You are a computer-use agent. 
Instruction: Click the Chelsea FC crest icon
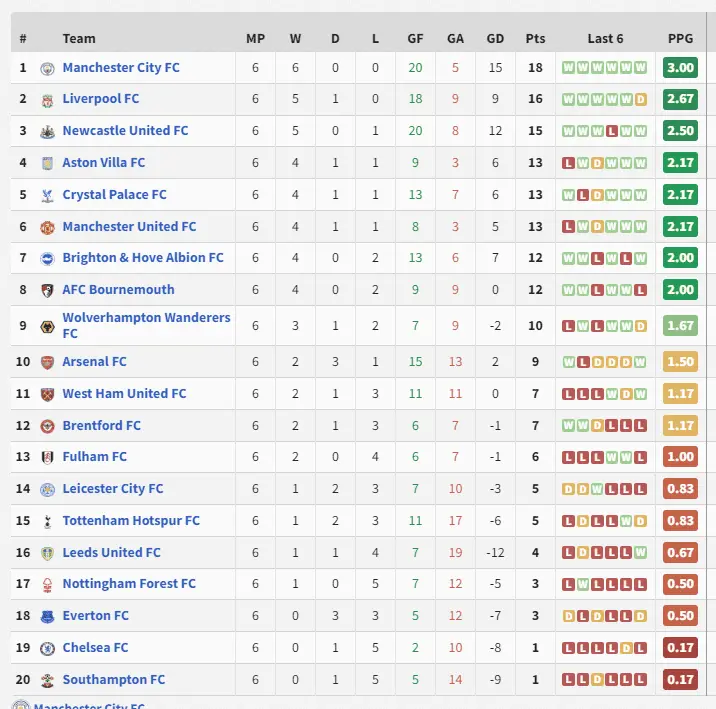point(46,648)
